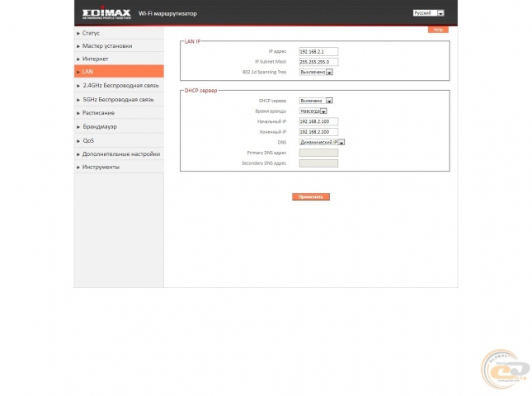532x396 pixels.
Task: Click the Secondary DNS адрес field
Action: click(x=318, y=163)
